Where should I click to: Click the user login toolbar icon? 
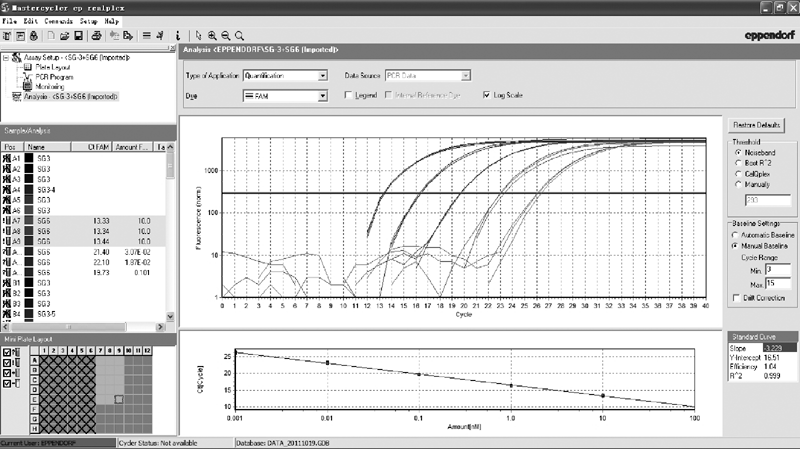coord(34,36)
